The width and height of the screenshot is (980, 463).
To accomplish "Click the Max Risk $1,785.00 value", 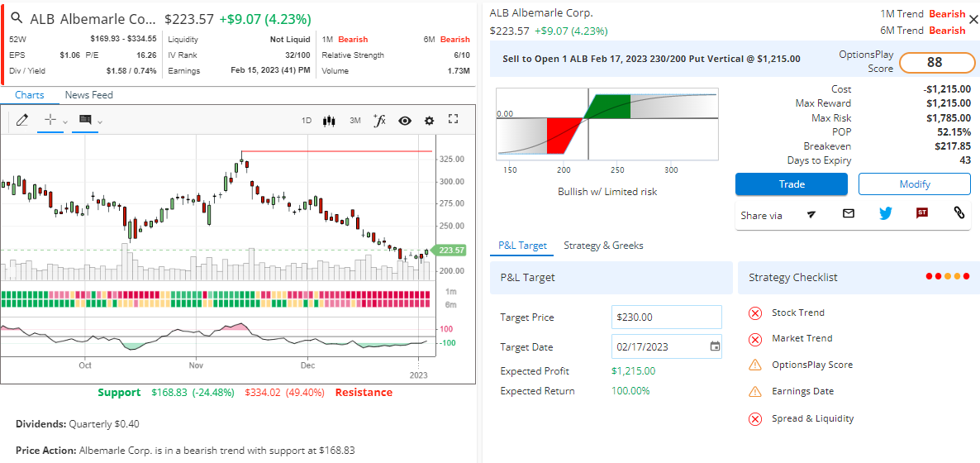I will (x=949, y=117).
